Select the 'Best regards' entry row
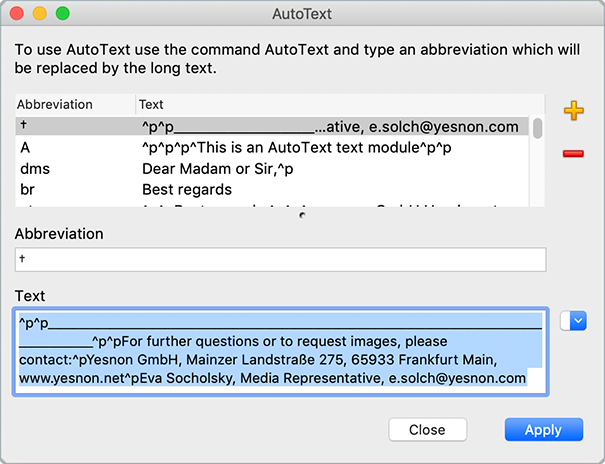This screenshot has width=605, height=464. click(272, 190)
